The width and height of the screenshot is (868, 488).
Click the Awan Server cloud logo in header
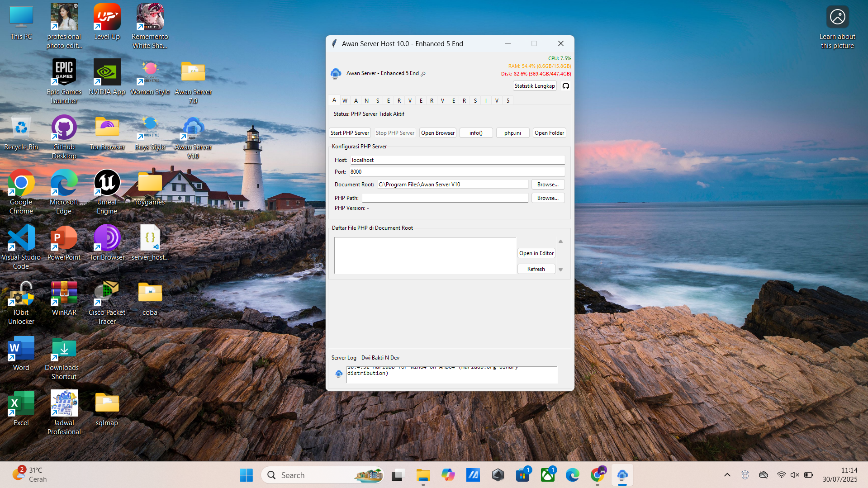pyautogui.click(x=336, y=73)
